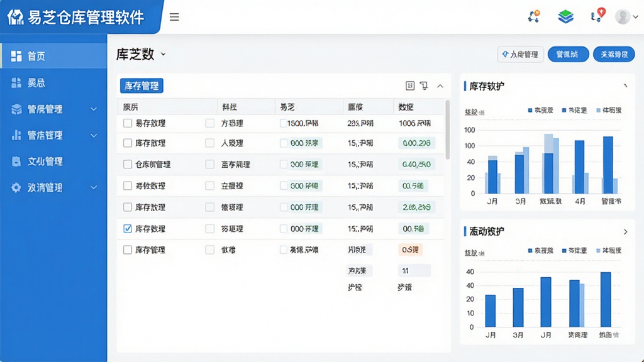644x362 pixels.
Task: Click the table's vertical scrollbar thumb
Action: (447, 129)
